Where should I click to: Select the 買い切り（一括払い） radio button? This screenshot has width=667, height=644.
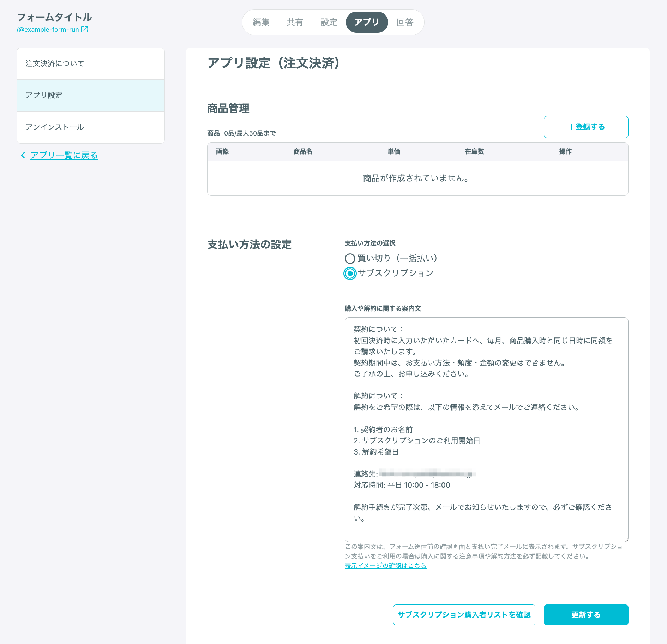pyautogui.click(x=350, y=259)
